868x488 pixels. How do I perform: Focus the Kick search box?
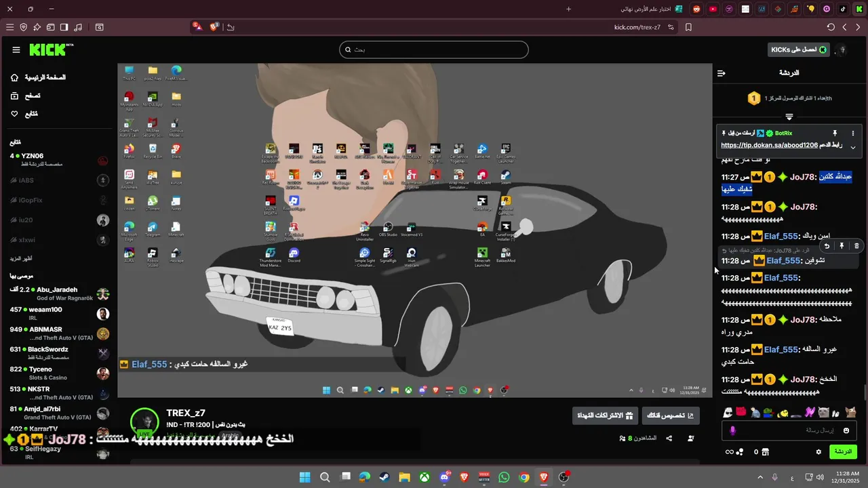(x=434, y=49)
